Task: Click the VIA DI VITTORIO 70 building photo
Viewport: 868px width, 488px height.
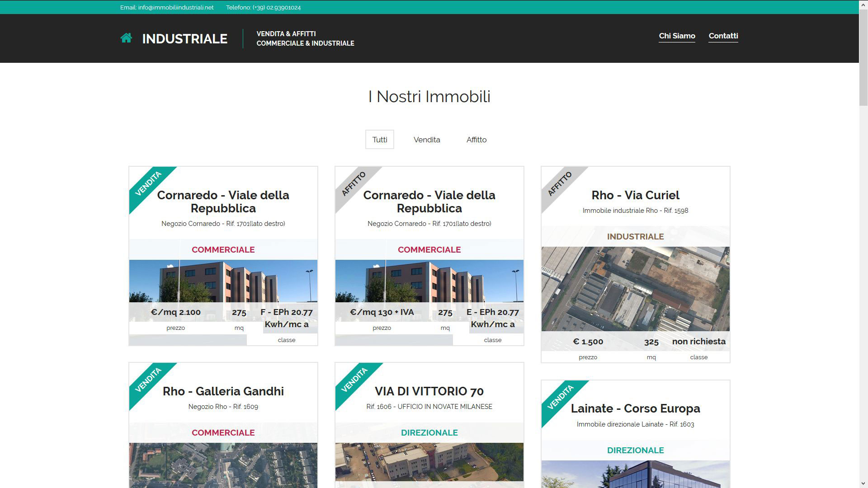Action: click(429, 462)
